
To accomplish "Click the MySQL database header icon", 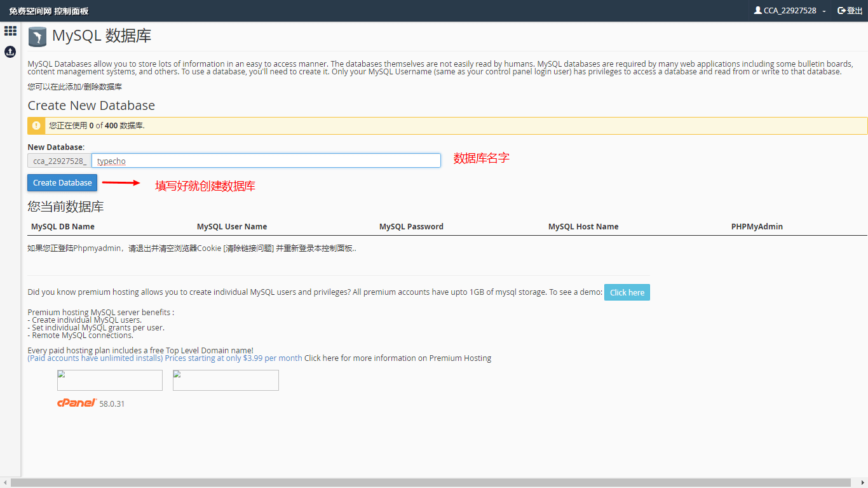I will tap(37, 37).
